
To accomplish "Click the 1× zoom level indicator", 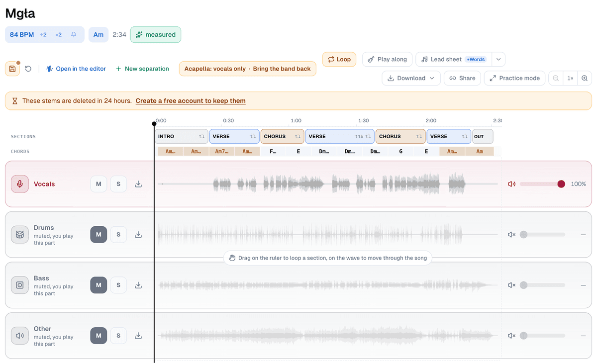I will (x=570, y=78).
